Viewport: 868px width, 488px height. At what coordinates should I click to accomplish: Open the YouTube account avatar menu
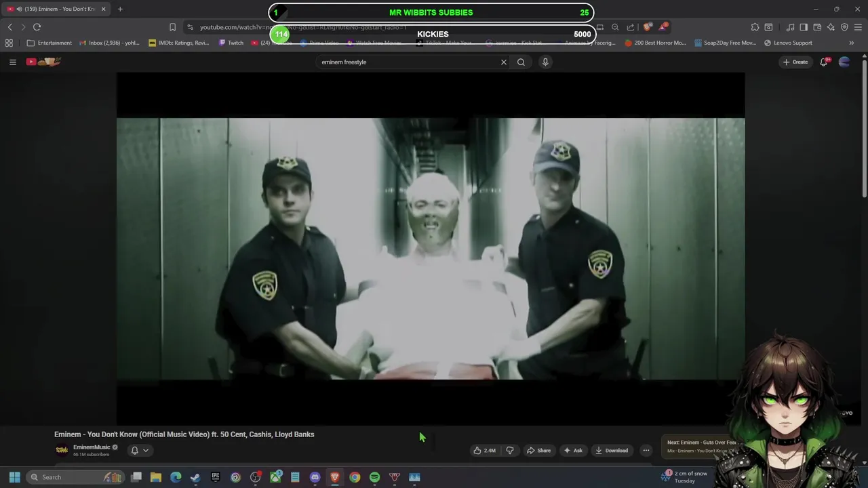click(x=844, y=62)
